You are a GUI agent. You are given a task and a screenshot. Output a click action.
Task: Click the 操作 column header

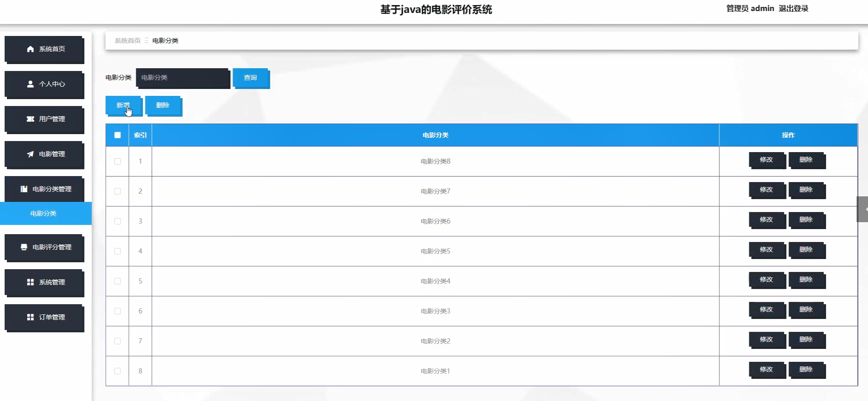coord(788,135)
